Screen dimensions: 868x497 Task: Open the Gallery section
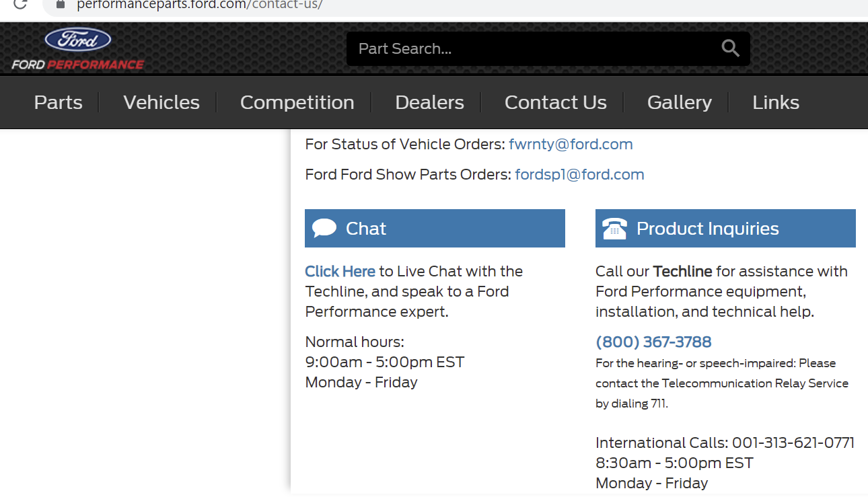679,102
